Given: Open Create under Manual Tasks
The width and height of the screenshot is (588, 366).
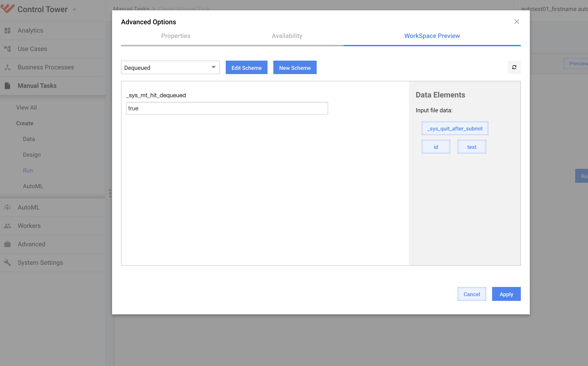Looking at the screenshot, I should 25,123.
